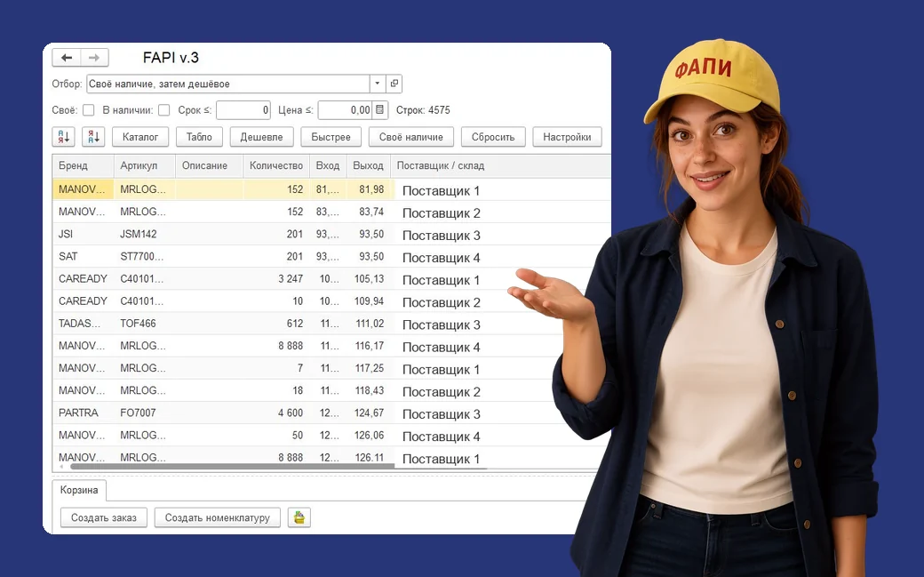Sort ascending with the A-Z icon

(x=64, y=137)
